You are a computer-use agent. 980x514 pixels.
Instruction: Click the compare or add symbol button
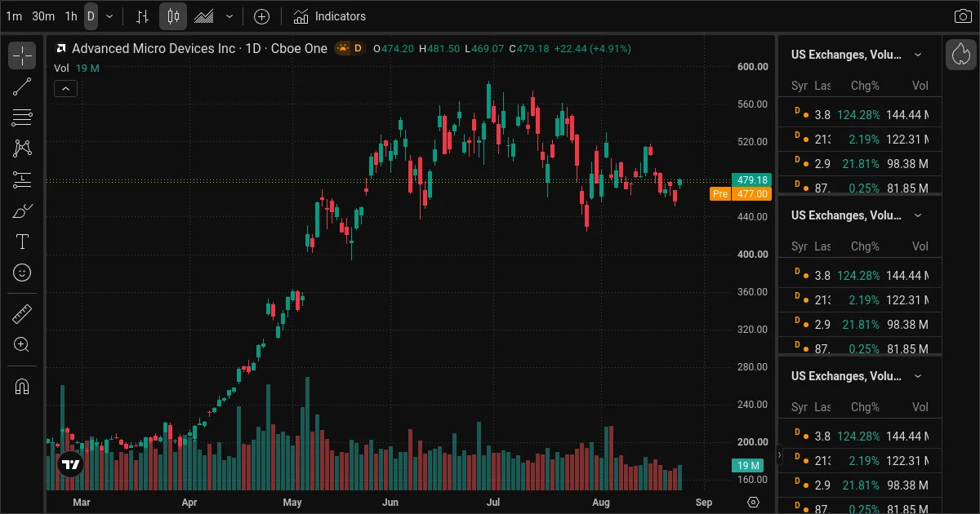(261, 16)
